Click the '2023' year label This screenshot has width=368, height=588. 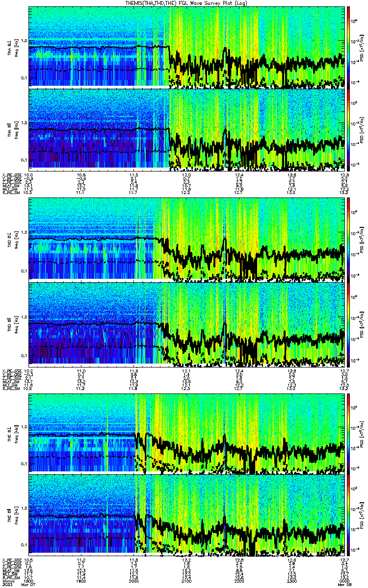coord(7,585)
